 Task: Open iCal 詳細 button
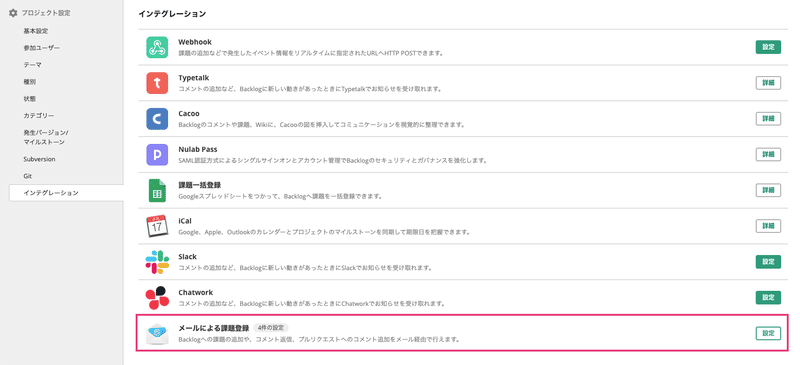point(768,226)
